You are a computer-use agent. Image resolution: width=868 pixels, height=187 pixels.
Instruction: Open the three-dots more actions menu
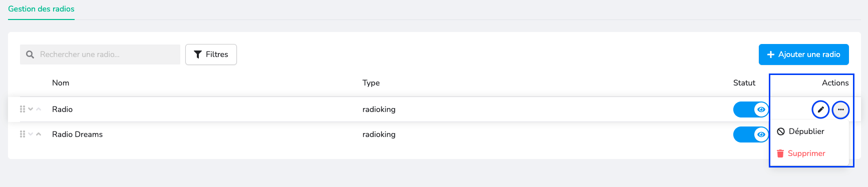point(840,109)
